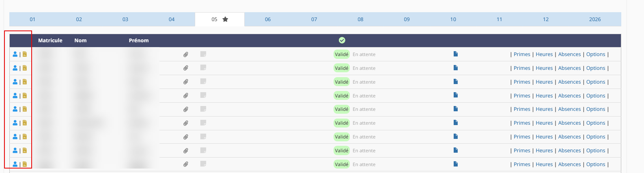Image resolution: width=644 pixels, height=173 pixels.
Task: Click the Validé badge in the third row
Action: (341, 82)
